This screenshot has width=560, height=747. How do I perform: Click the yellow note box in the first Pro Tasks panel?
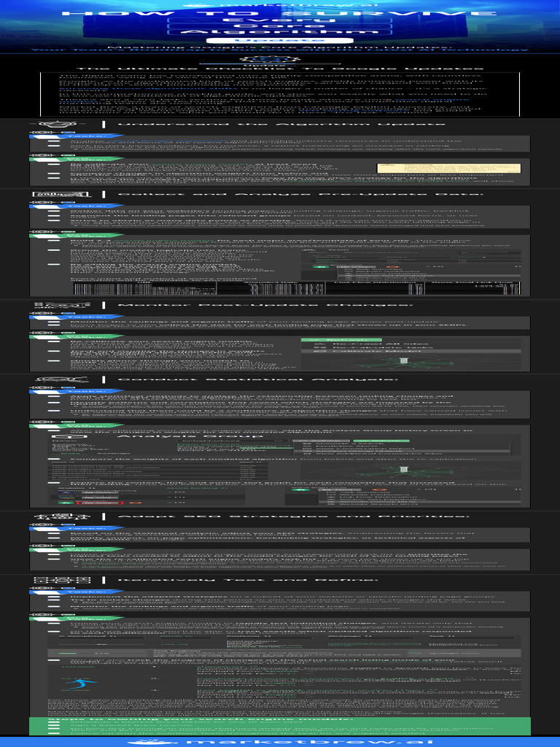[448, 169]
